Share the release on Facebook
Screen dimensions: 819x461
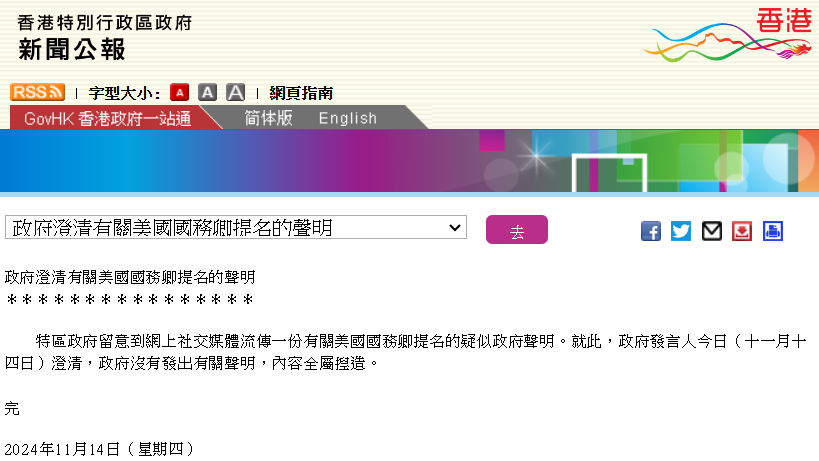coord(651,231)
